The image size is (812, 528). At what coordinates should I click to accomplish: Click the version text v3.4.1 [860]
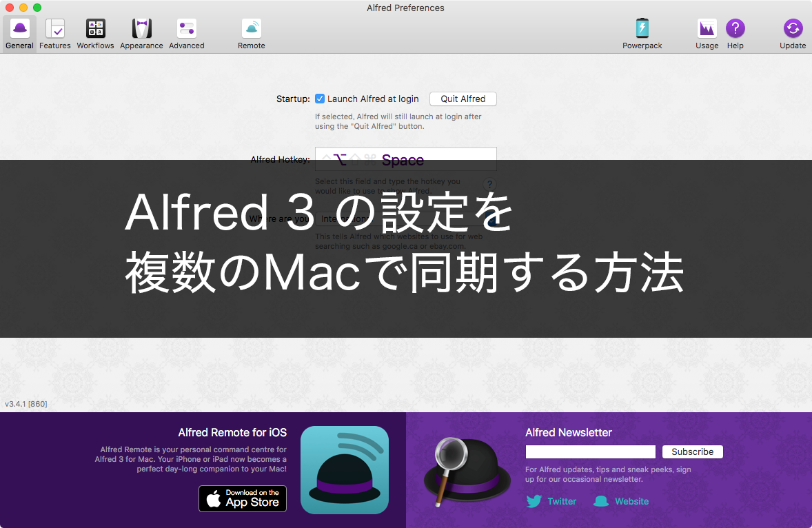point(26,404)
